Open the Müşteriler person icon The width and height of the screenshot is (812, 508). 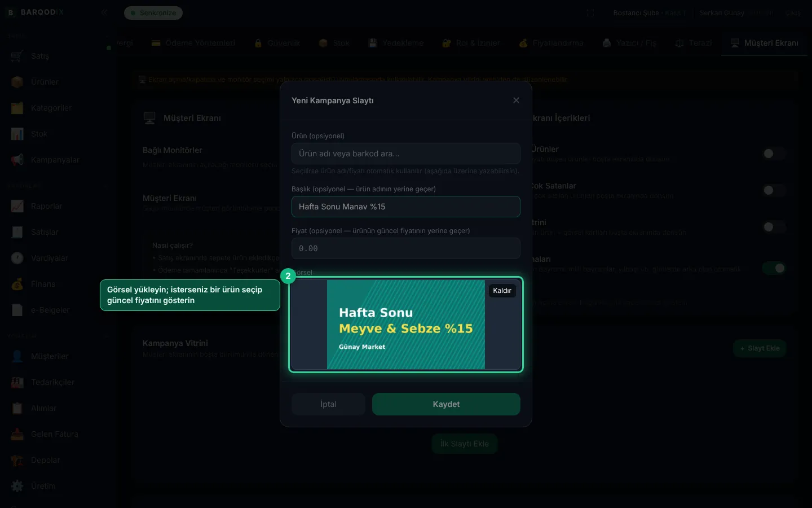point(17,356)
